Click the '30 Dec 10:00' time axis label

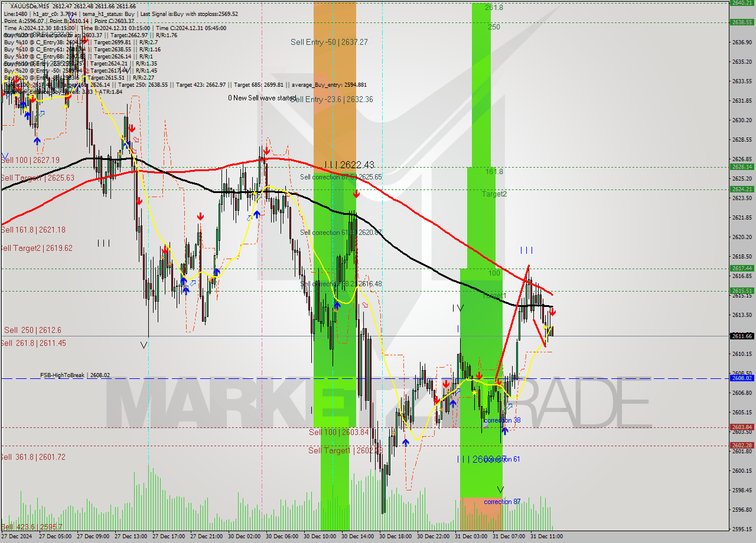pos(320,537)
